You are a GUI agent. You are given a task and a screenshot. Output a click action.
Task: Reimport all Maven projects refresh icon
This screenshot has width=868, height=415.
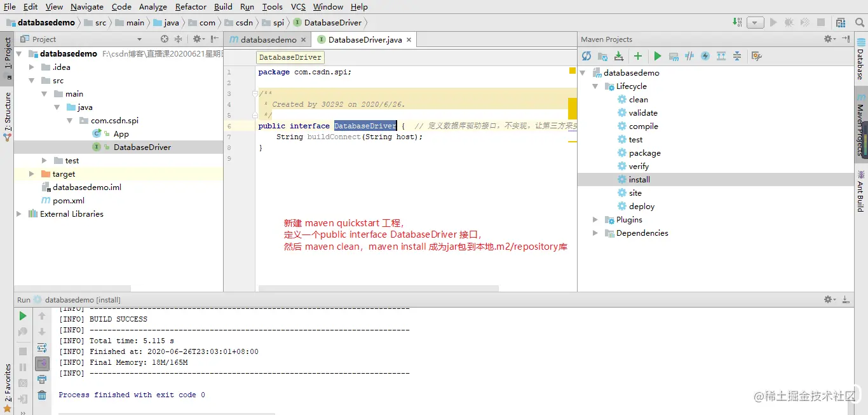coord(587,56)
